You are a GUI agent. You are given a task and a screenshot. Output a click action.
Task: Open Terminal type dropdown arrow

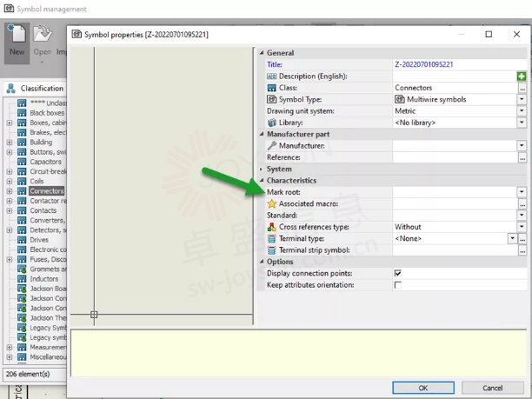(512, 238)
